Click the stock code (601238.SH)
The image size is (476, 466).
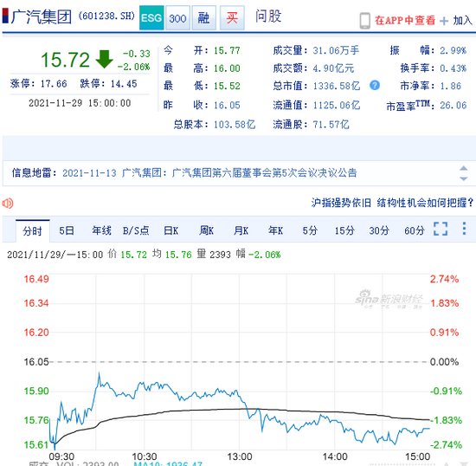(106, 16)
